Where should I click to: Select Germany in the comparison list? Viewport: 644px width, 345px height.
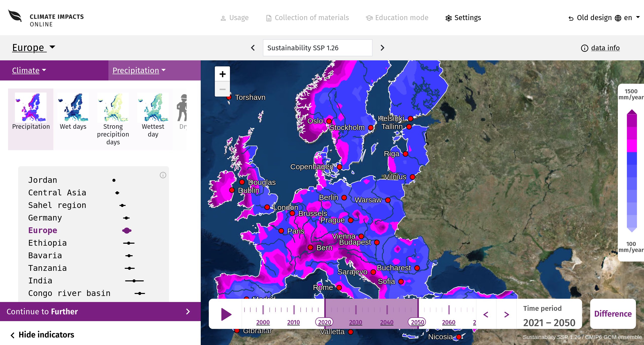click(45, 218)
